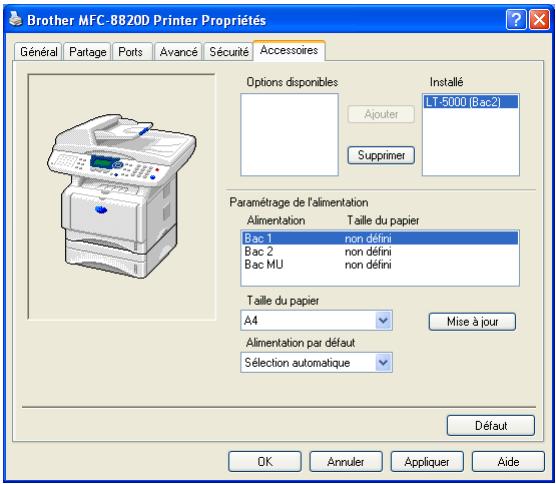The width and height of the screenshot is (556, 484).
Task: Click the printer icon in the title bar
Action: (15, 19)
